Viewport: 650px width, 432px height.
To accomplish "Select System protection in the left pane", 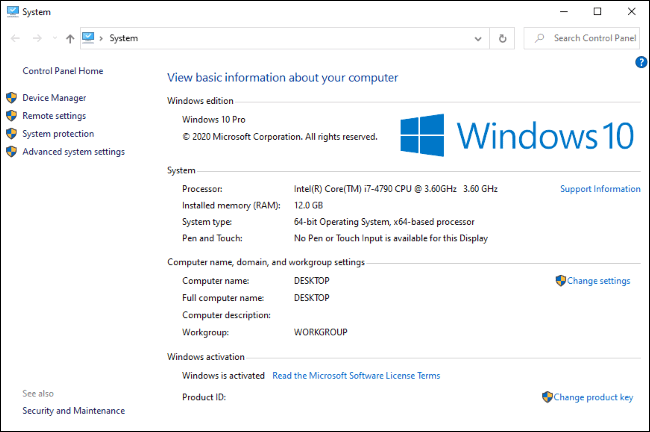I will (58, 134).
